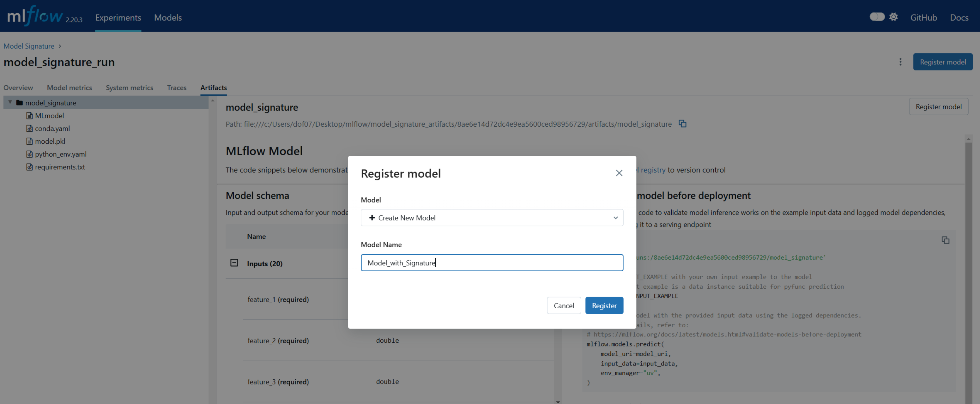Click the sun theme icon

coord(894,17)
